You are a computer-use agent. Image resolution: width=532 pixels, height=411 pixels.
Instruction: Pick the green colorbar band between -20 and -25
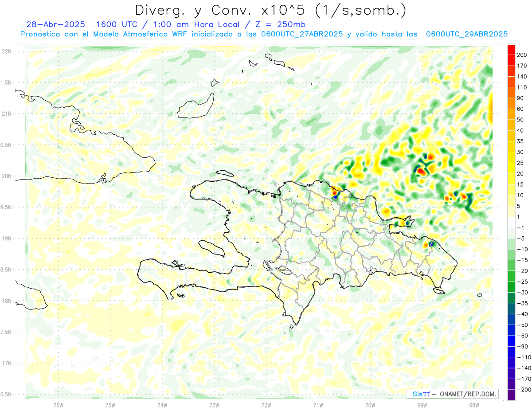[x=511, y=276]
